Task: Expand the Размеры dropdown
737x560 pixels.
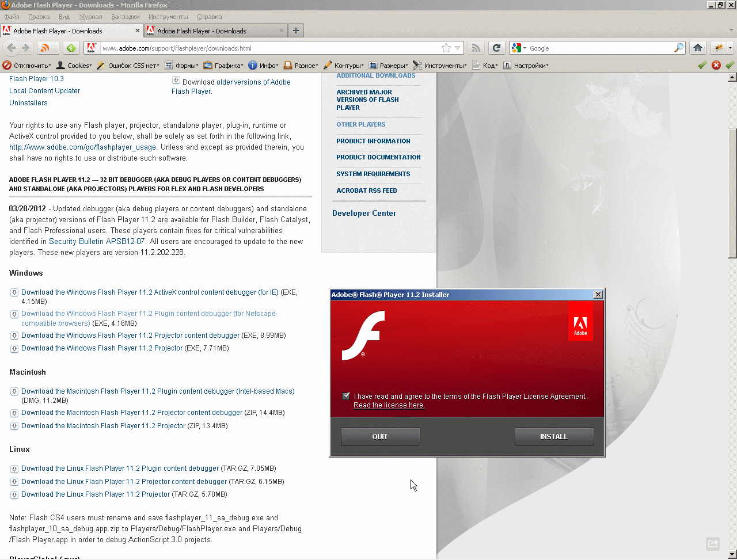Action: click(x=389, y=66)
